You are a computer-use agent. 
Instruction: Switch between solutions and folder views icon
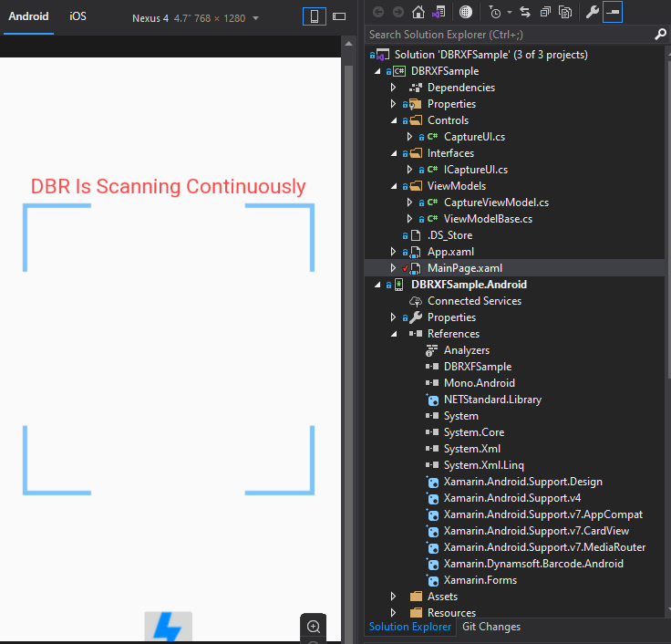tap(439, 12)
